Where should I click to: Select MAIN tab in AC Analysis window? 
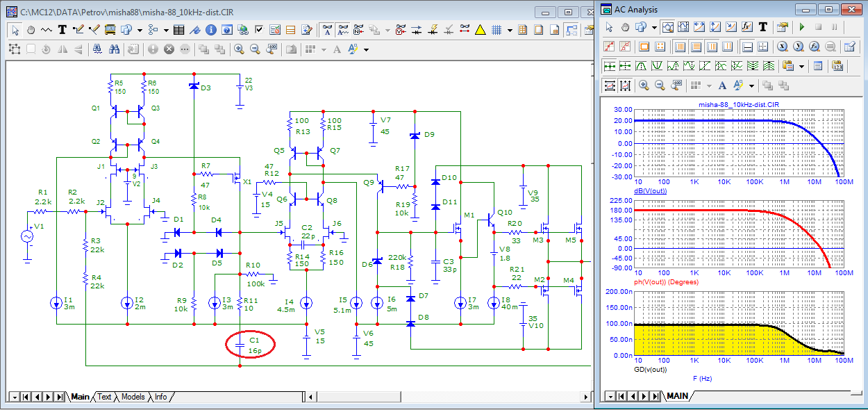(678, 396)
